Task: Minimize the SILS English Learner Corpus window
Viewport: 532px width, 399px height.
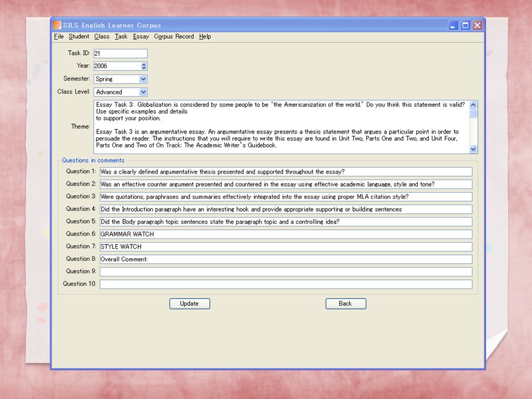Action: 453,25
